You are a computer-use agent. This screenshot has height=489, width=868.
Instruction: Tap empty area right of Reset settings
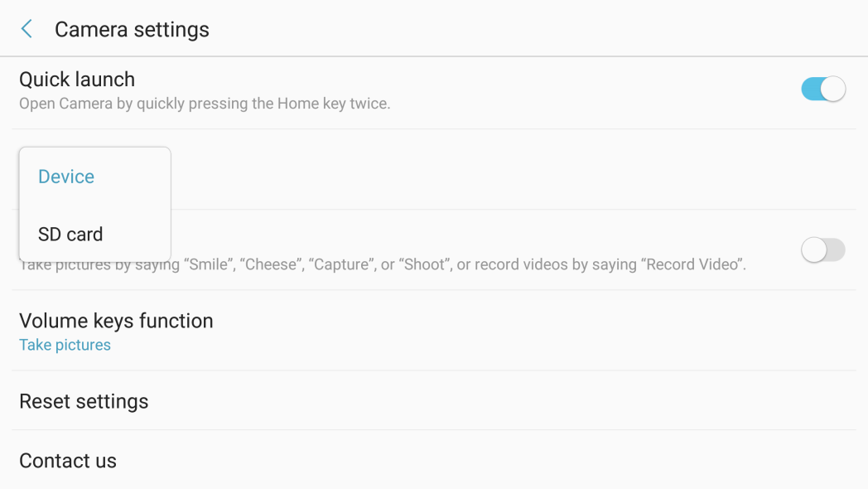pyautogui.click(x=499, y=401)
